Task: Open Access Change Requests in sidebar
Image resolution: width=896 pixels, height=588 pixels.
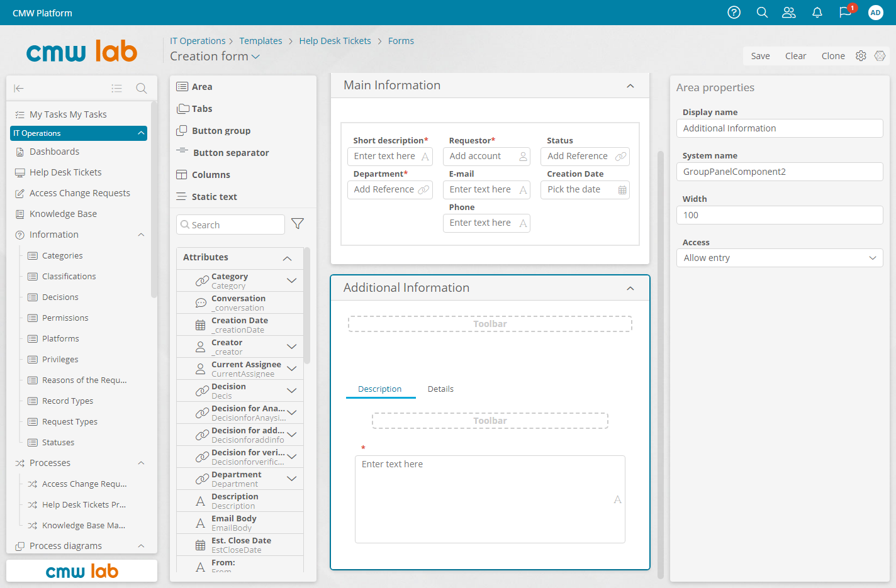Action: 80,193
